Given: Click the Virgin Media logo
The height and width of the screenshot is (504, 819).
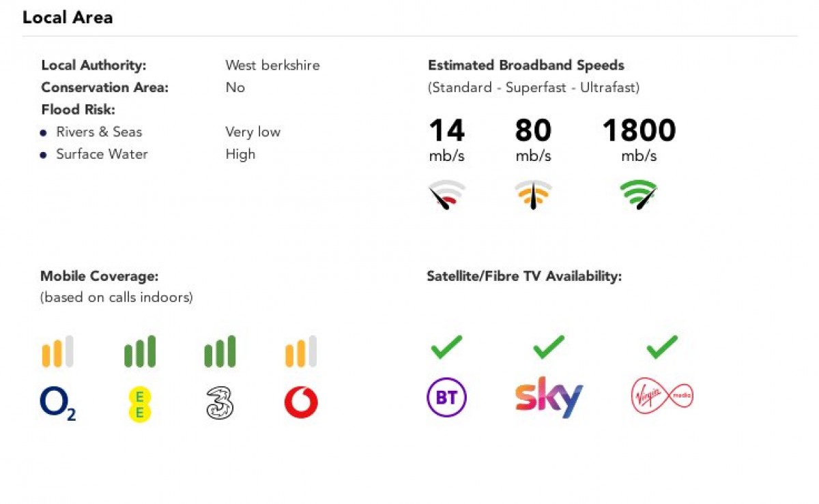Looking at the screenshot, I should [662, 397].
